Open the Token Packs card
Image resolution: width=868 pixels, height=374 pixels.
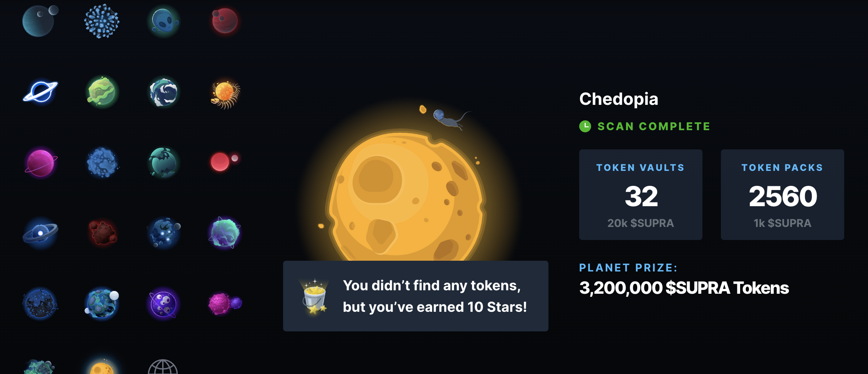pos(782,195)
